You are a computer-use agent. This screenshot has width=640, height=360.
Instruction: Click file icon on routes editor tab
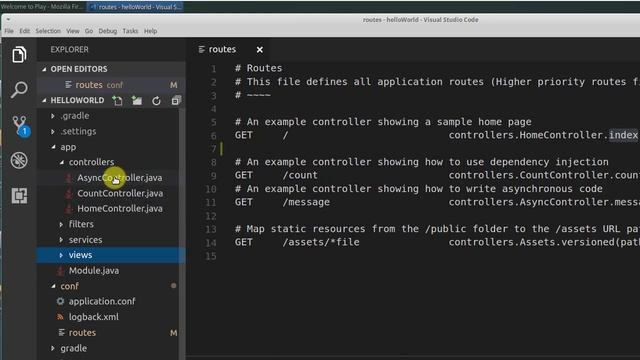tap(201, 49)
